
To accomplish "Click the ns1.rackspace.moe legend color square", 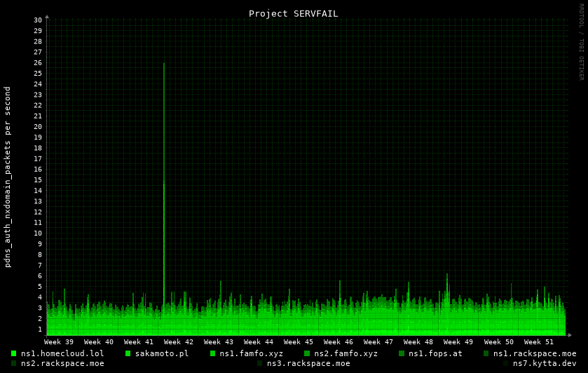I will click(x=486, y=353).
